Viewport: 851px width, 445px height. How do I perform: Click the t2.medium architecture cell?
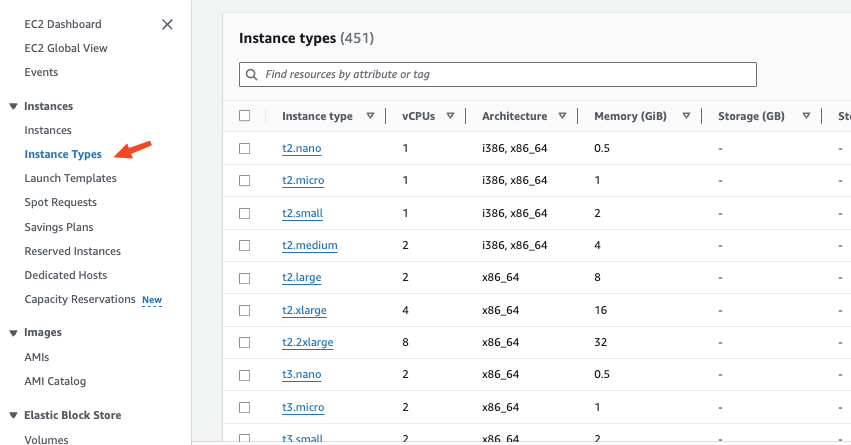click(515, 245)
